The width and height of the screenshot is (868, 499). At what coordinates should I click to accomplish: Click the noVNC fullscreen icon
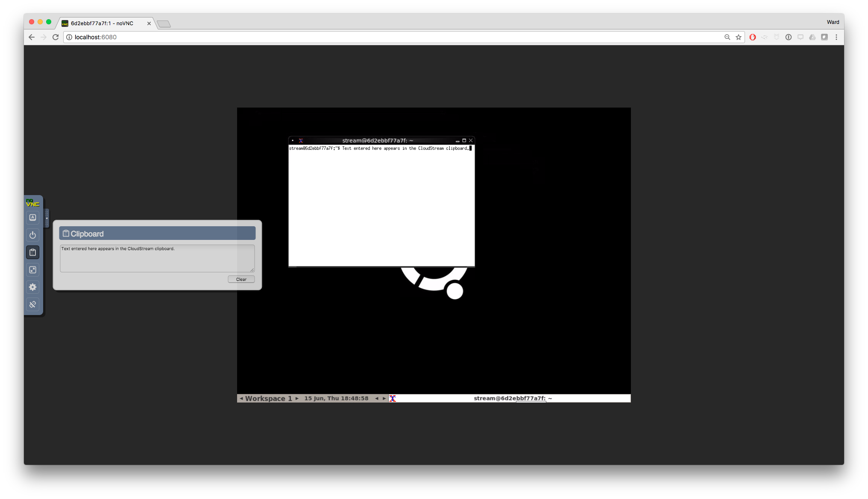(32, 270)
